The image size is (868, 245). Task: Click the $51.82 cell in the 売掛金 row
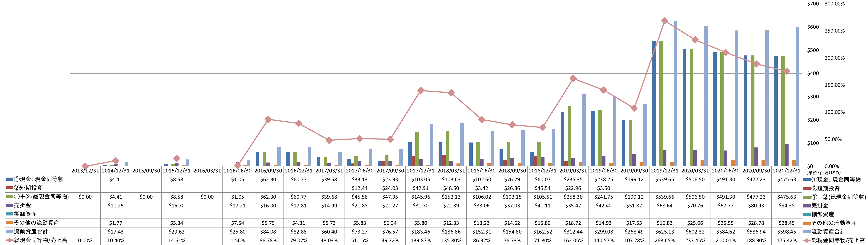point(634,206)
